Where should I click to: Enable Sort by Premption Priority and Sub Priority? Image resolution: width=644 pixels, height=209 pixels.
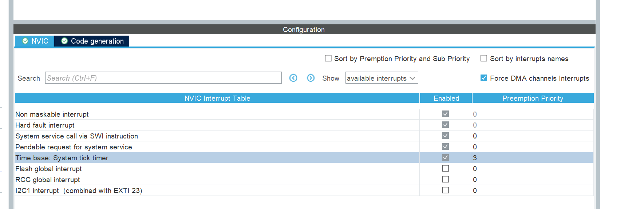(x=328, y=59)
